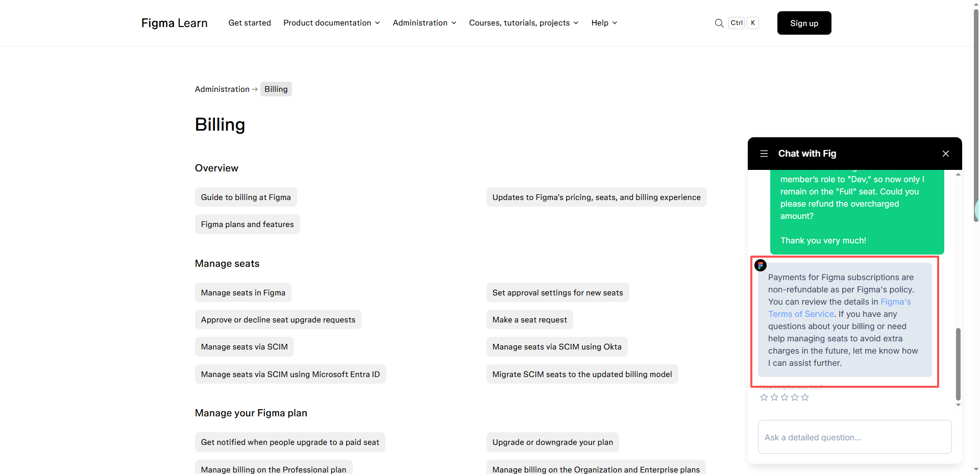
Task: Open Figma plans and features article
Action: [x=247, y=224]
